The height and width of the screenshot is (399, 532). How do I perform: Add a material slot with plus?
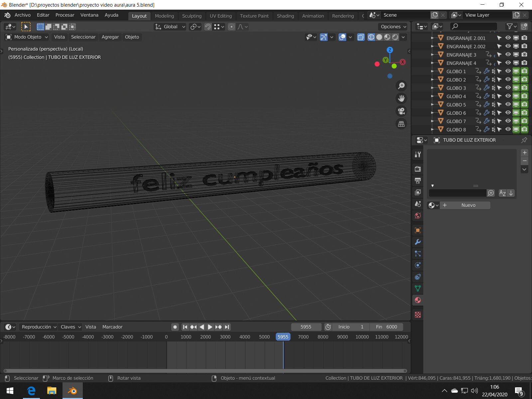coord(525,153)
